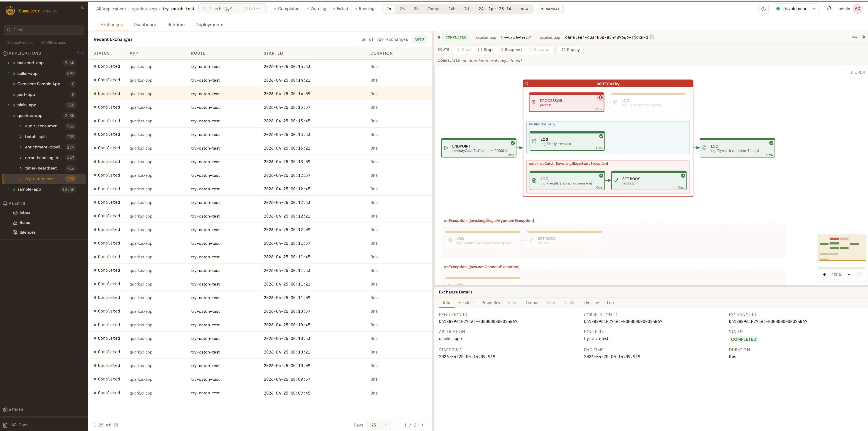This screenshot has height=431, width=868.
Task: Switch to the Dashboard tab
Action: [x=145, y=24]
